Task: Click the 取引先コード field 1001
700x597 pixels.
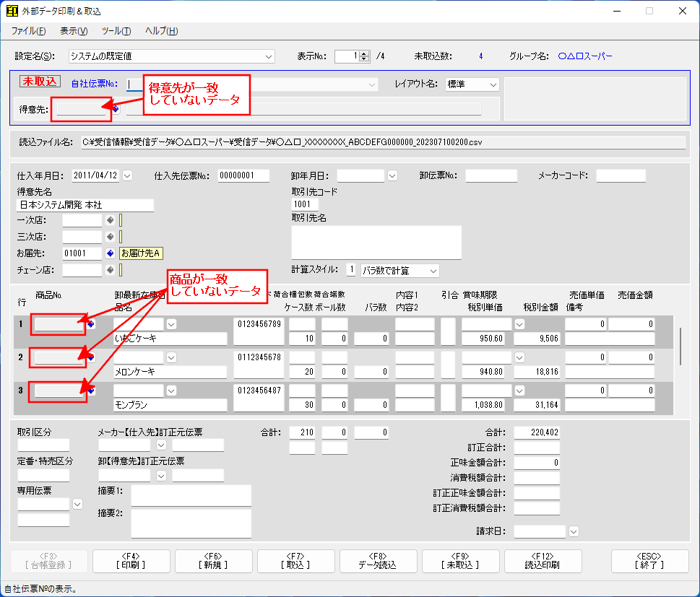Action: point(305,204)
